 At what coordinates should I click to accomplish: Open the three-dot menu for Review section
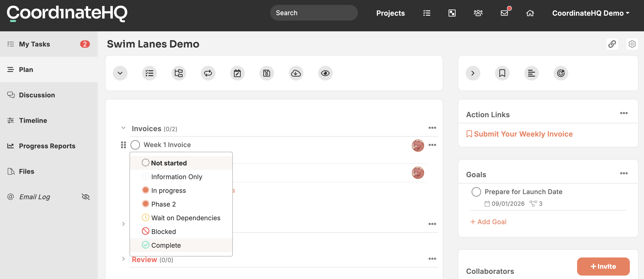[432, 259]
